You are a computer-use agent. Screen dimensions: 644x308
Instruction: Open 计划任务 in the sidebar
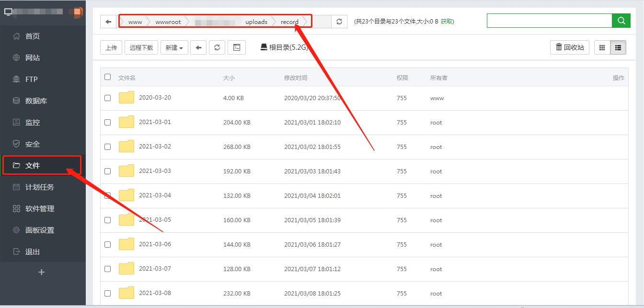click(43, 187)
